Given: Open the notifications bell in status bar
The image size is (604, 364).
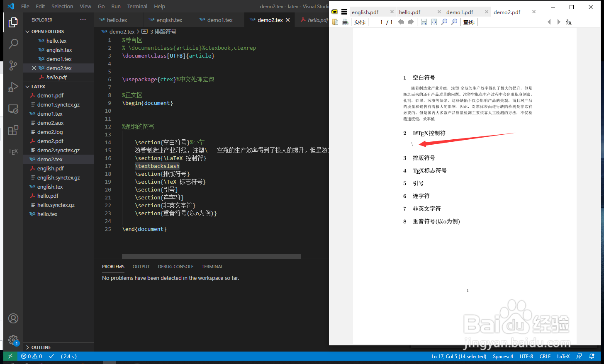Looking at the screenshot, I should coord(592,356).
